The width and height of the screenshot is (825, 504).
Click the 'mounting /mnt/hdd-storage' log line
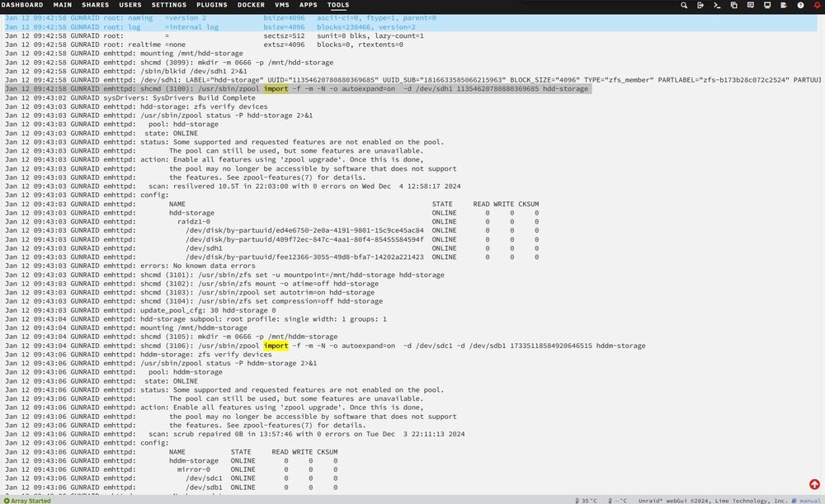click(124, 53)
